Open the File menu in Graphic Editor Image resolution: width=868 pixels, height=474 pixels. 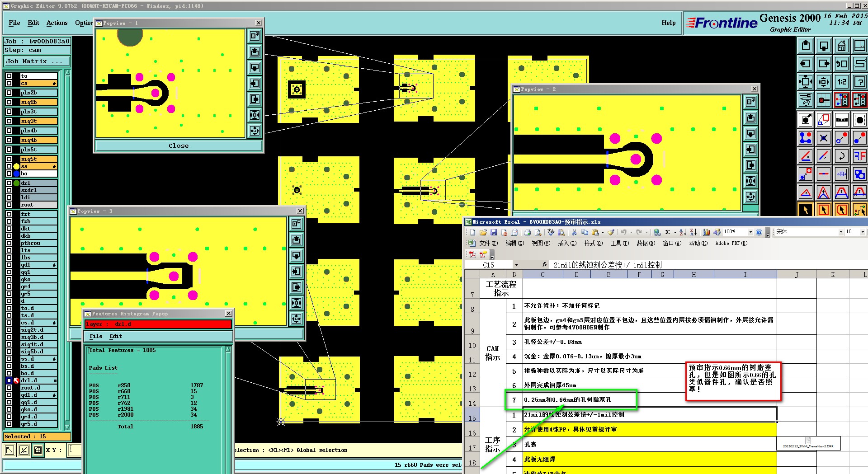(x=14, y=23)
